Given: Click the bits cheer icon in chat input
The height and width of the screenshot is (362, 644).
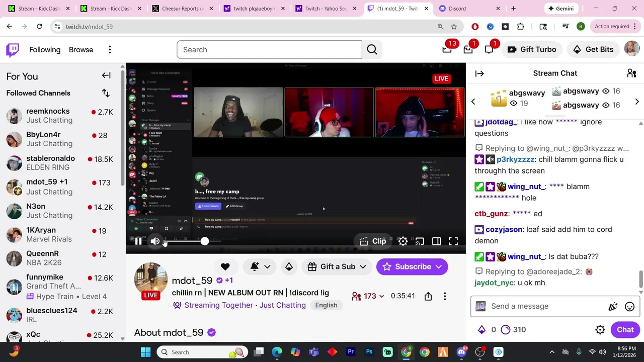Looking at the screenshot, I should pyautogui.click(x=613, y=306).
